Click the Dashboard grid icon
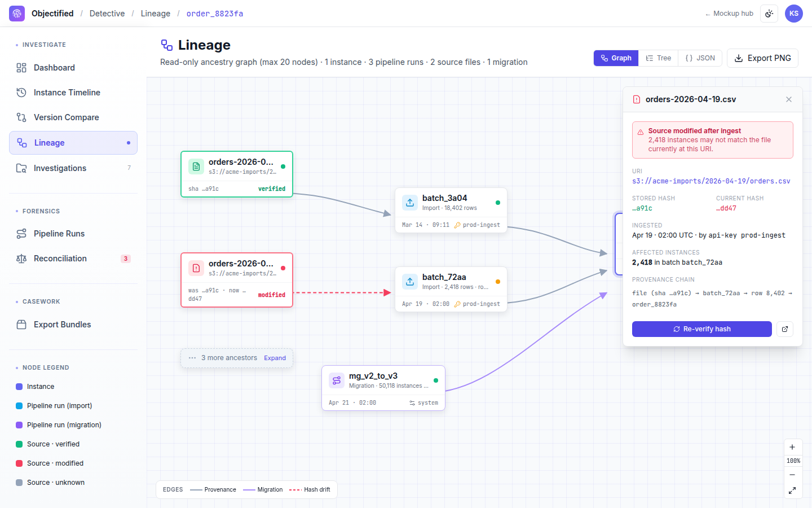The image size is (812, 508). pos(21,68)
